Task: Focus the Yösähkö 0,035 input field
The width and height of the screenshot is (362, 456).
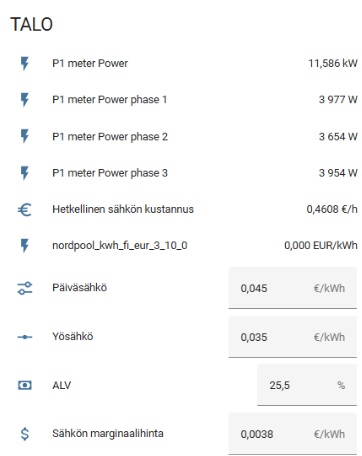Action: pos(292,337)
